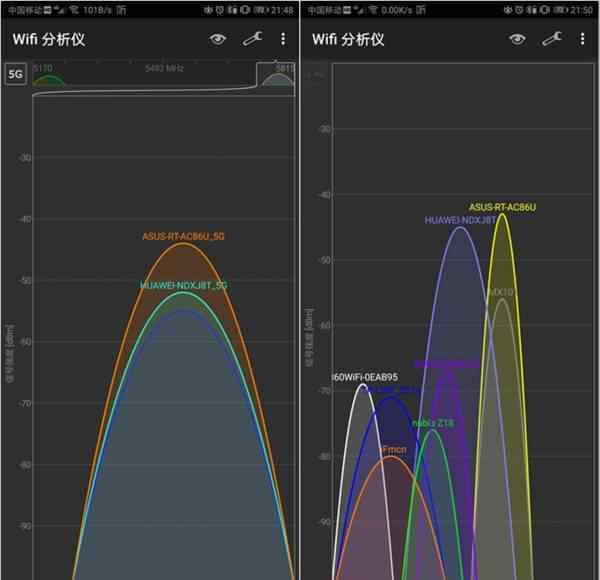This screenshot has width=600, height=580.
Task: Tap the Wi-Fi status icon in right status bar
Action: point(373,10)
